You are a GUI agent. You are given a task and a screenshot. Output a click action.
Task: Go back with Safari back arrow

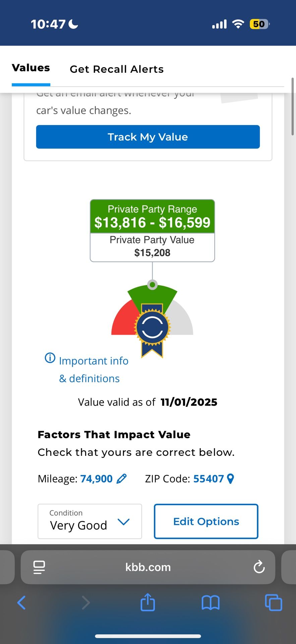[x=21, y=603]
